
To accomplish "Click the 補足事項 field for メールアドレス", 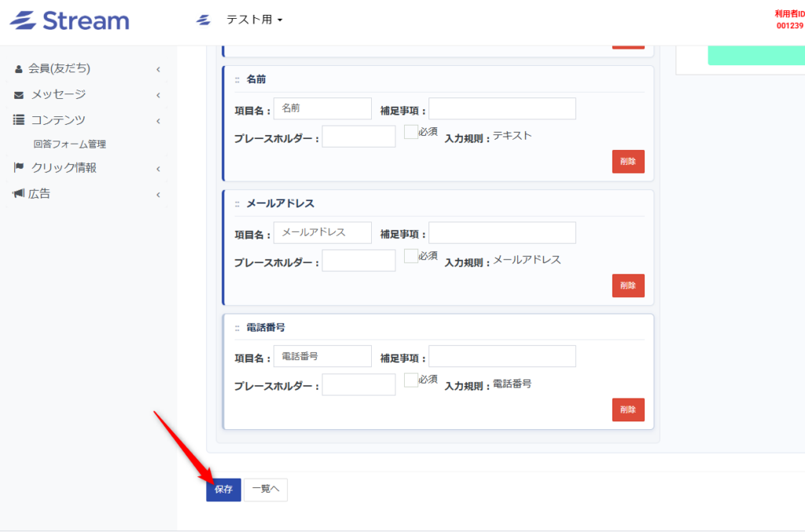I will click(502, 233).
